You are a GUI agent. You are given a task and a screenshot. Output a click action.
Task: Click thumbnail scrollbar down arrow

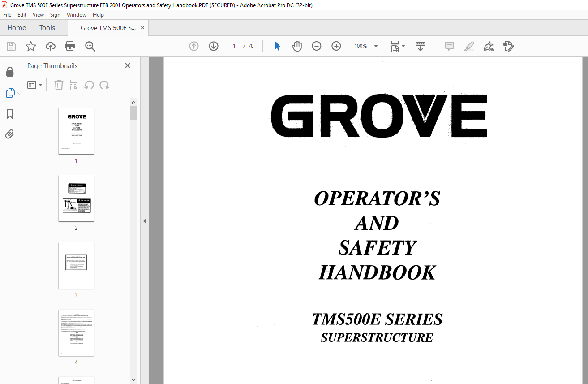pyautogui.click(x=133, y=380)
